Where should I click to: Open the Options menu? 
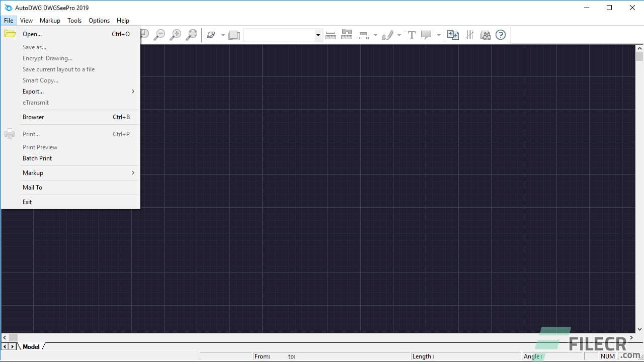click(99, 21)
